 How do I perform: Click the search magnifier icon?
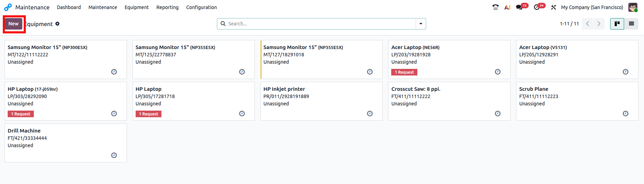pos(223,24)
